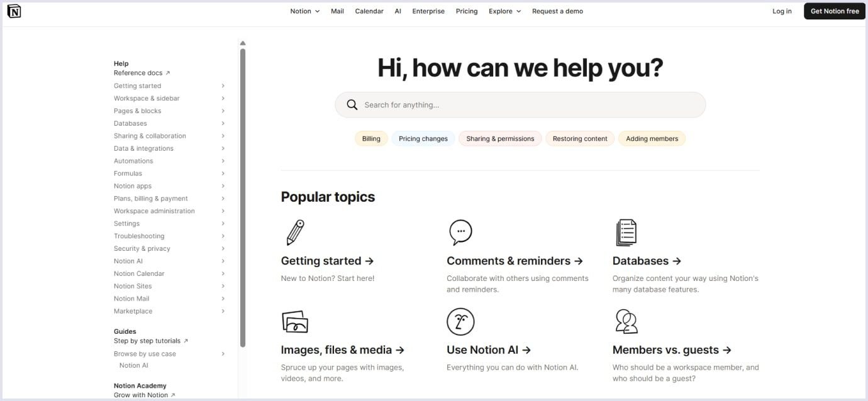Screen dimensions: 868x401
Task: Open the Explore dropdown menu
Action: pyautogui.click(x=504, y=11)
